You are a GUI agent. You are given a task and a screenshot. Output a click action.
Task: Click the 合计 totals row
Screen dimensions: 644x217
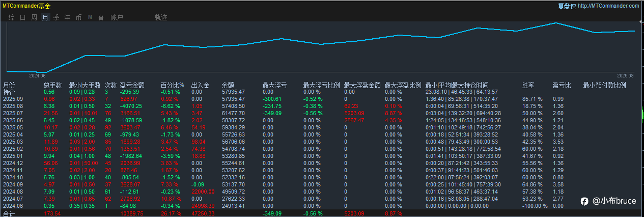(322, 213)
